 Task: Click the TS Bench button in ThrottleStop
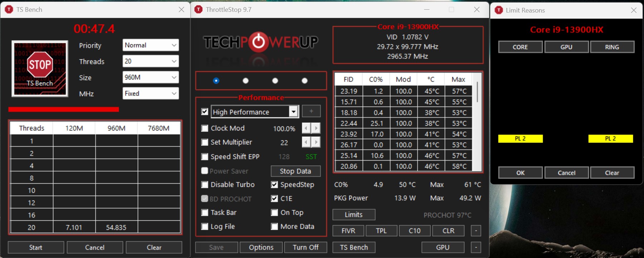coord(354,247)
